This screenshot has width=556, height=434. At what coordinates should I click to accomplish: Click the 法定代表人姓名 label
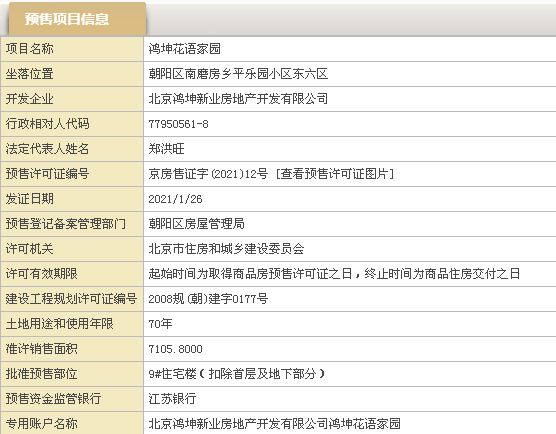pos(48,149)
